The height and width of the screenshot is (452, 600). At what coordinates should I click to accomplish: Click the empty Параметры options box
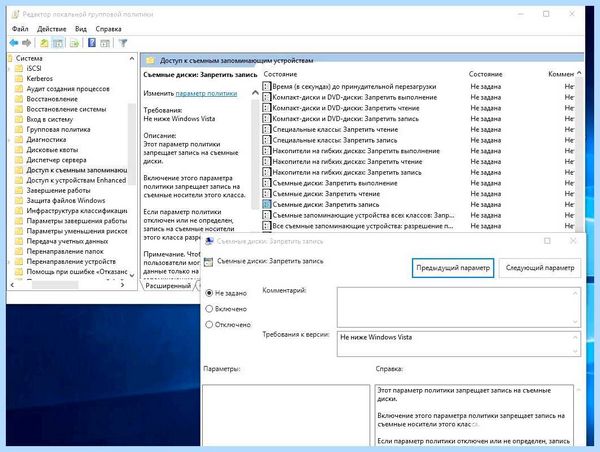286,415
